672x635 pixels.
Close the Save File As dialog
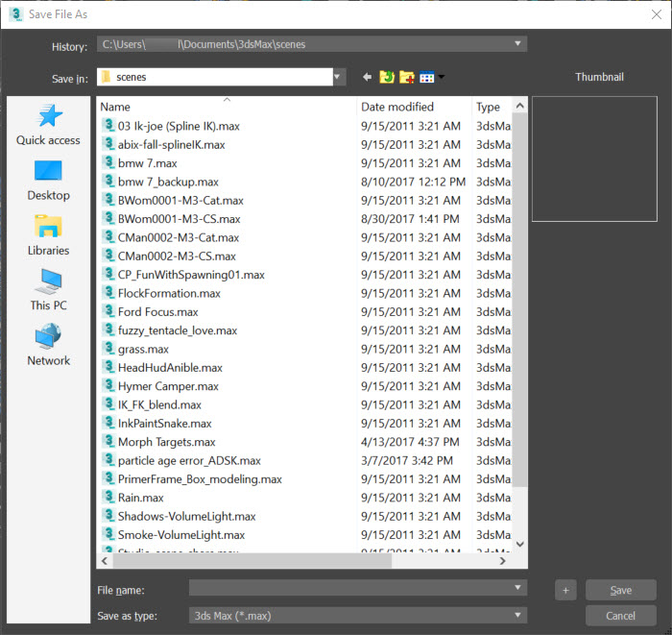coord(656,14)
